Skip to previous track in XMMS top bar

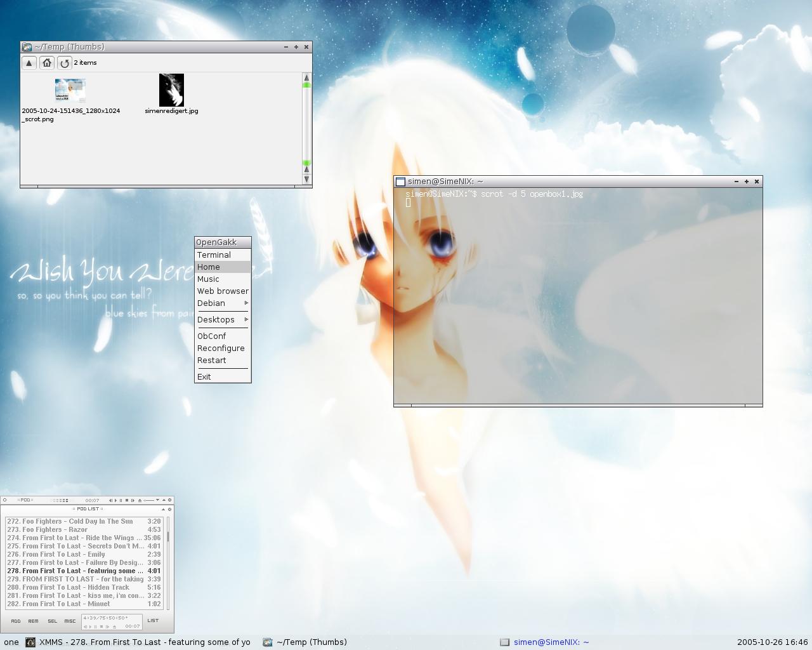(110, 500)
